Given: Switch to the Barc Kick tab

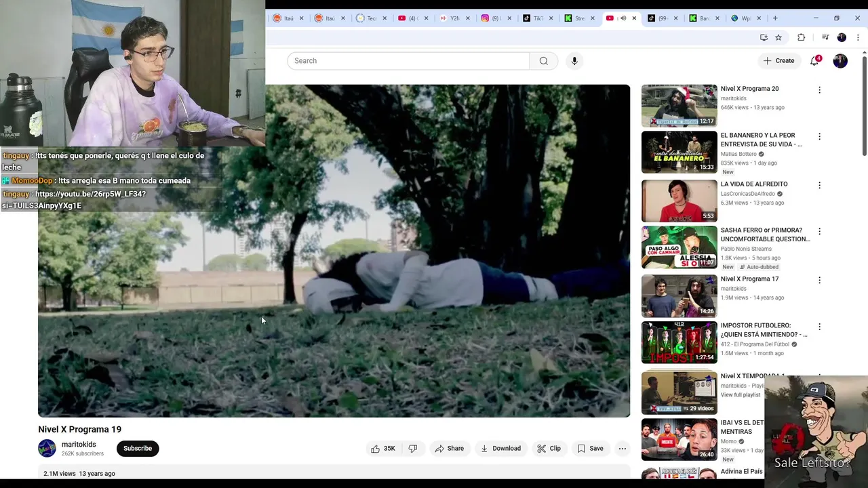Looking at the screenshot, I should (704, 18).
